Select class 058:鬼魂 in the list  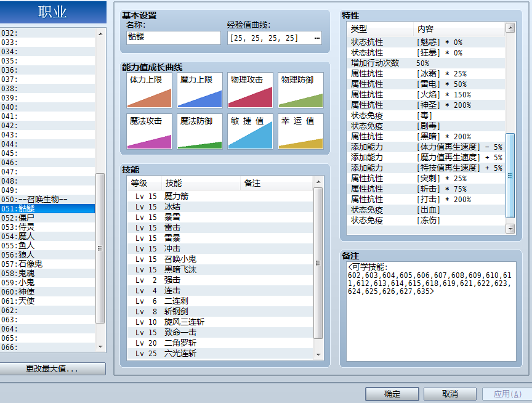(47, 274)
